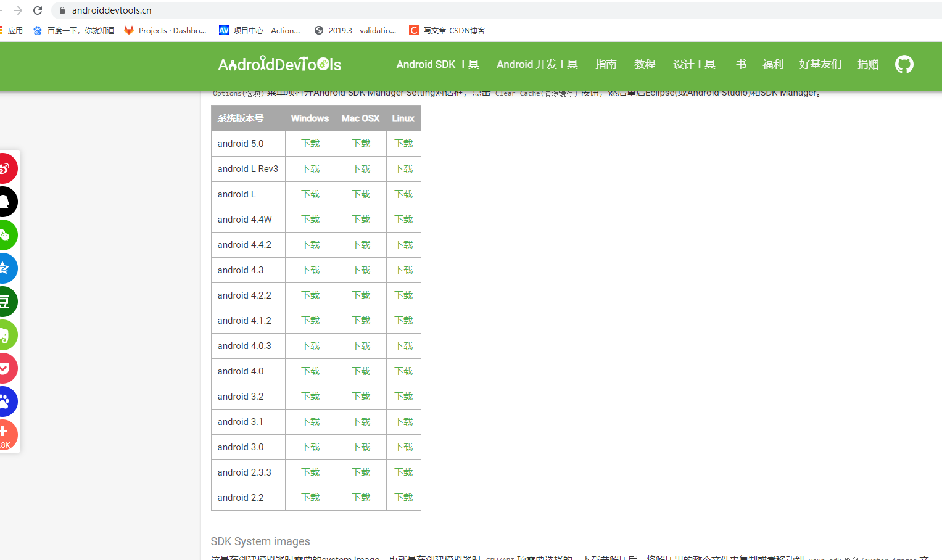Open the 书 menu item
The image size is (942, 560).
tap(741, 64)
